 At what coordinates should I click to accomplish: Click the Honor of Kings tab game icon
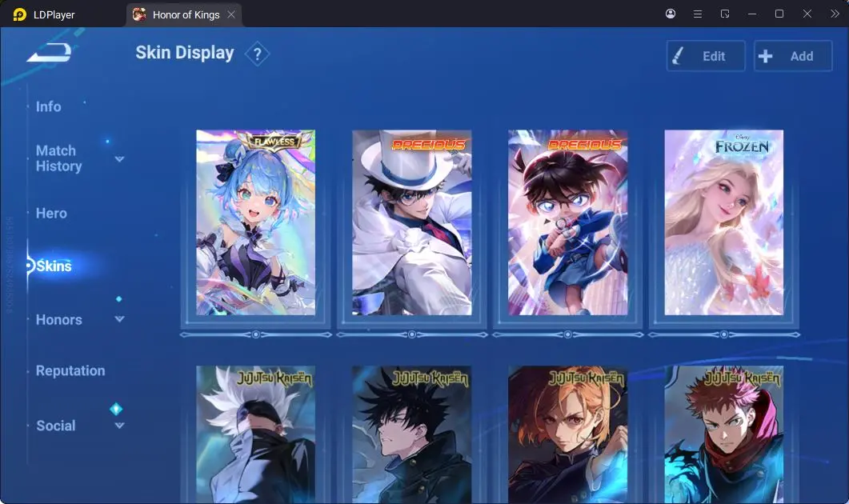(x=139, y=14)
